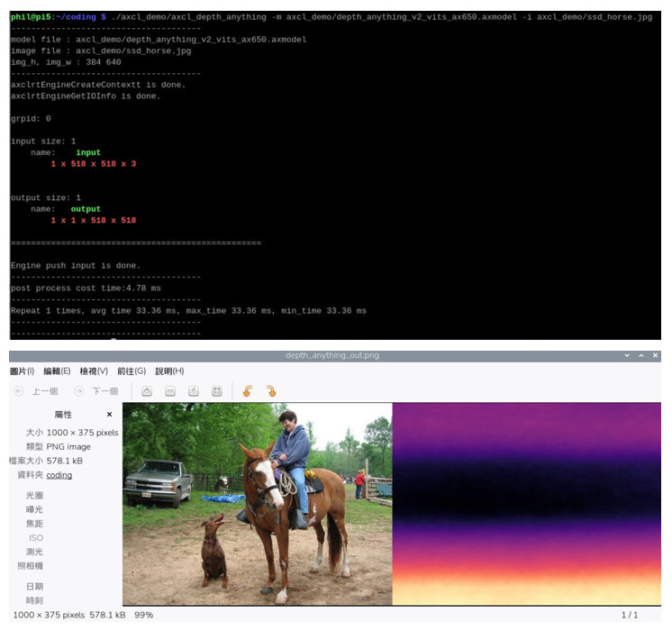This screenshot has height=631, width=672.
Task: Click the 時刻 property label
Action: pyautogui.click(x=35, y=601)
